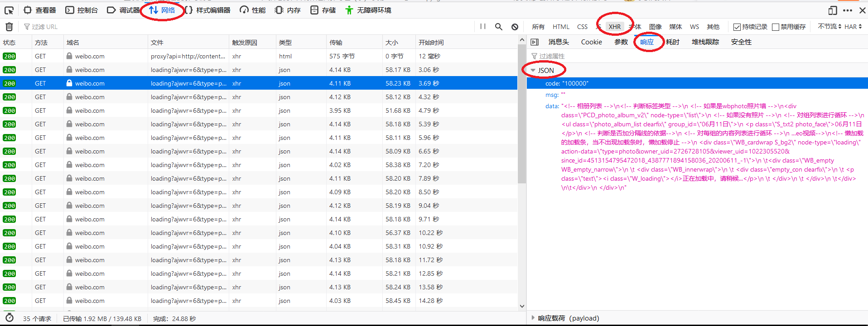Open the 耗时 timings tab

pyautogui.click(x=672, y=42)
